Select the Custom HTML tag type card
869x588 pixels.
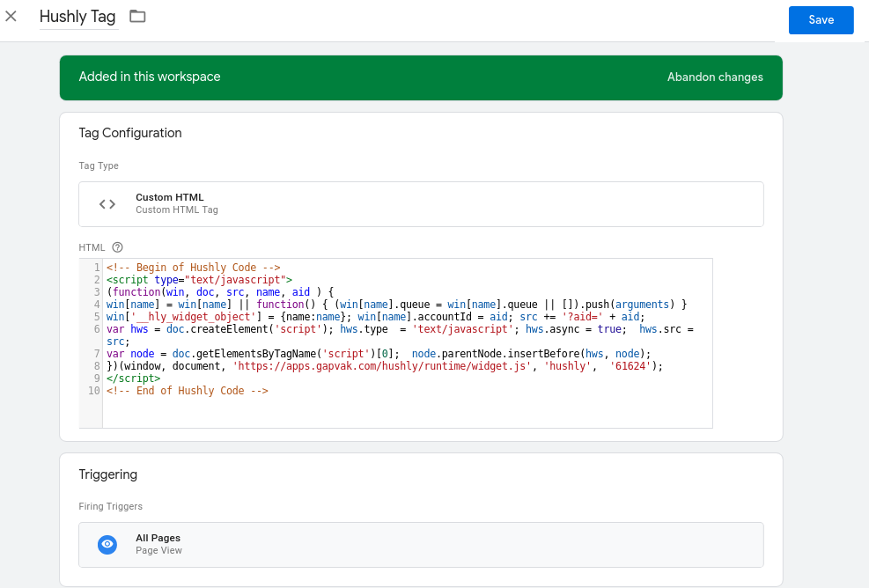tap(421, 204)
